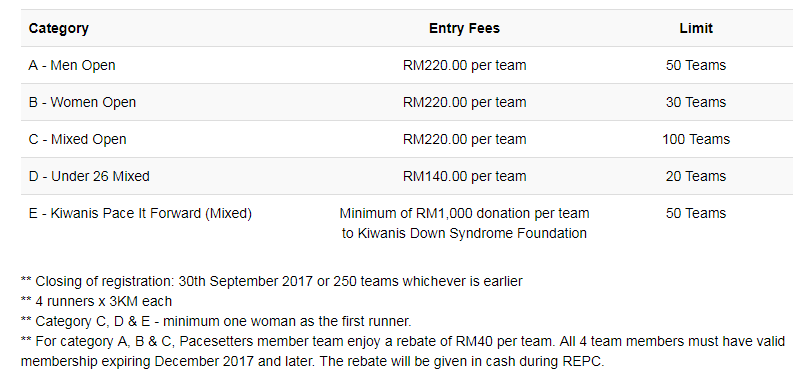Click the Category column header
812x374 pixels.
59,28
